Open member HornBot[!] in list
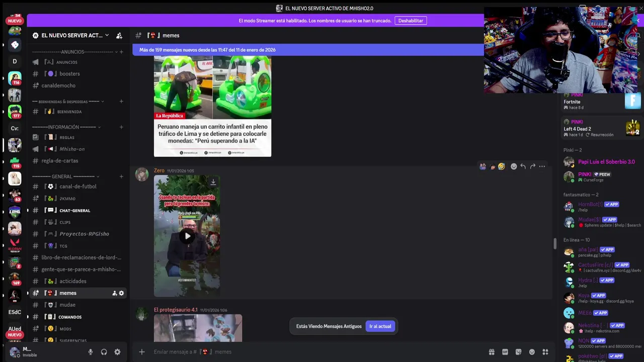 coord(602,207)
